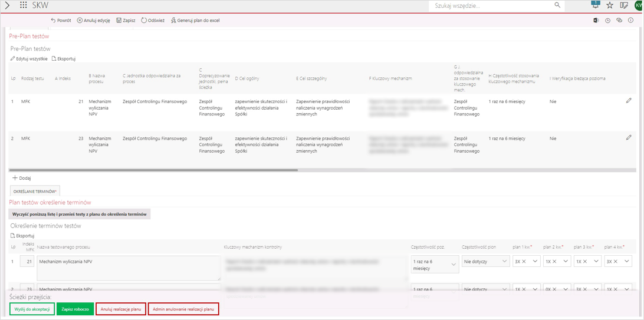This screenshot has width=644, height=320.
Task: Open row 1 Częstotliwość poz. dropdown
Action: (x=435, y=264)
